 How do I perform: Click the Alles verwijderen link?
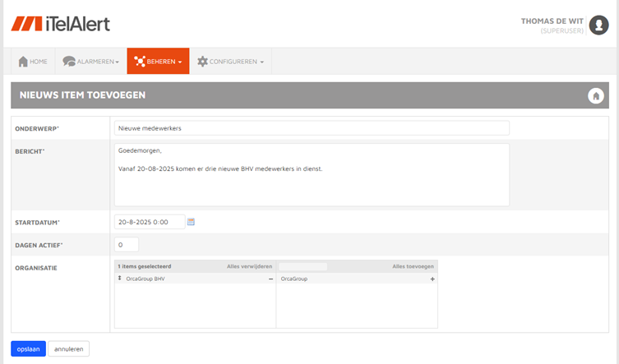click(x=249, y=266)
